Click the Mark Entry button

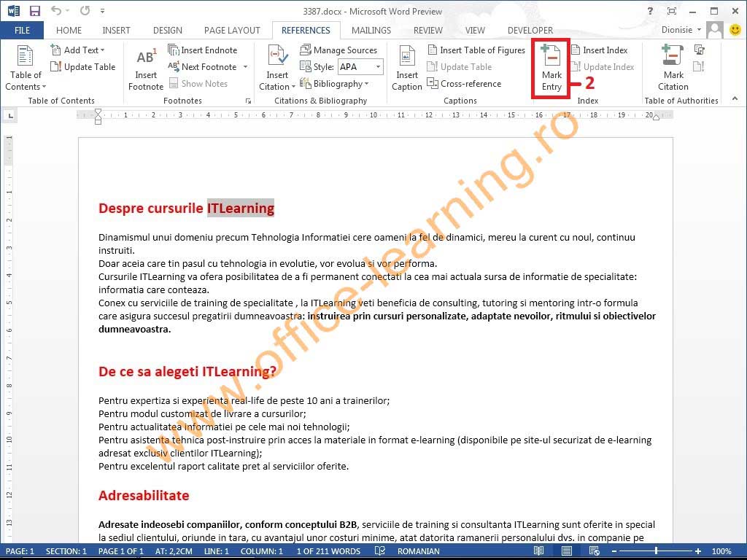click(x=551, y=68)
